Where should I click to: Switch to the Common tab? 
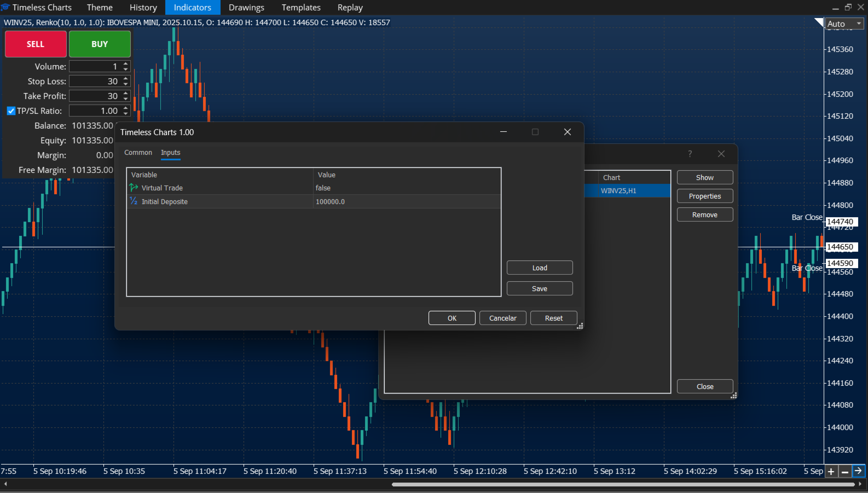click(138, 153)
